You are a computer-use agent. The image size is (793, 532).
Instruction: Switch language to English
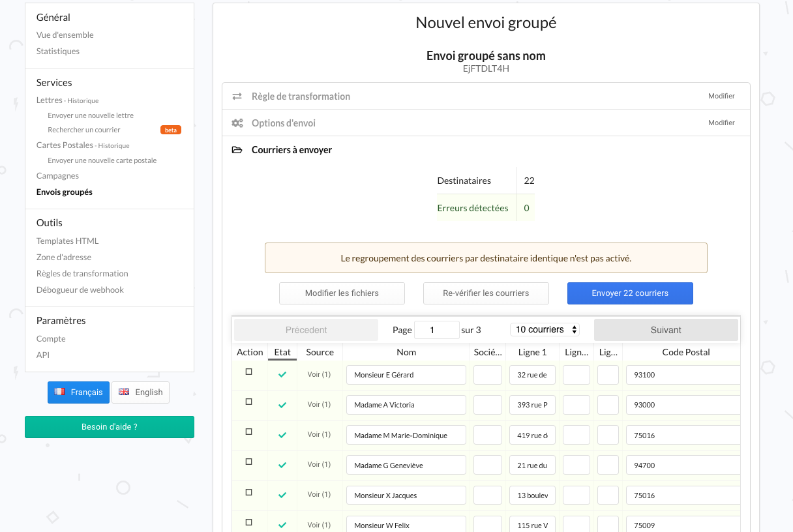[140, 392]
